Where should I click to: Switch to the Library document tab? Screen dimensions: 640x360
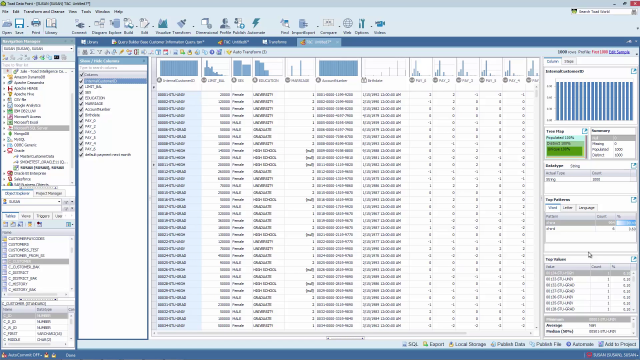(x=90, y=42)
